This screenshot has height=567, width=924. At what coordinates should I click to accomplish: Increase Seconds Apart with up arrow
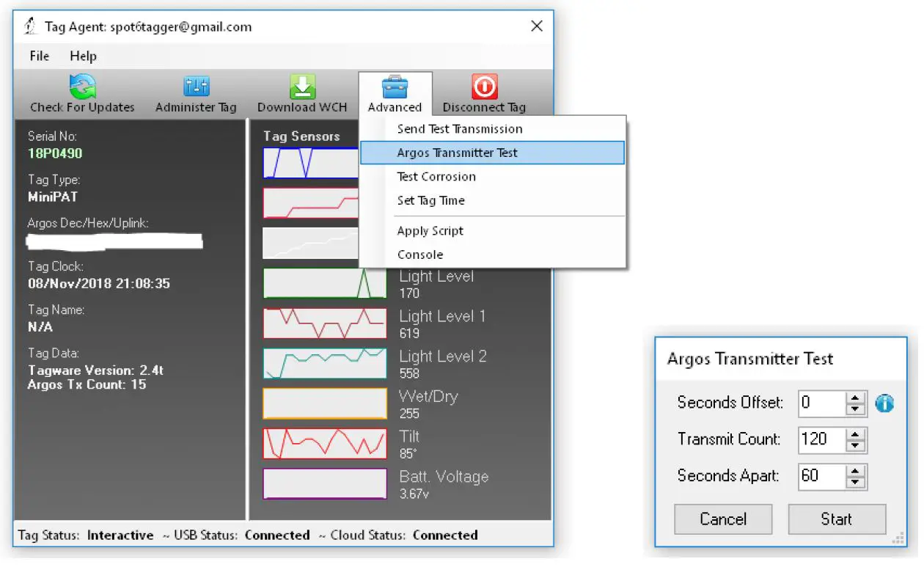(x=856, y=470)
